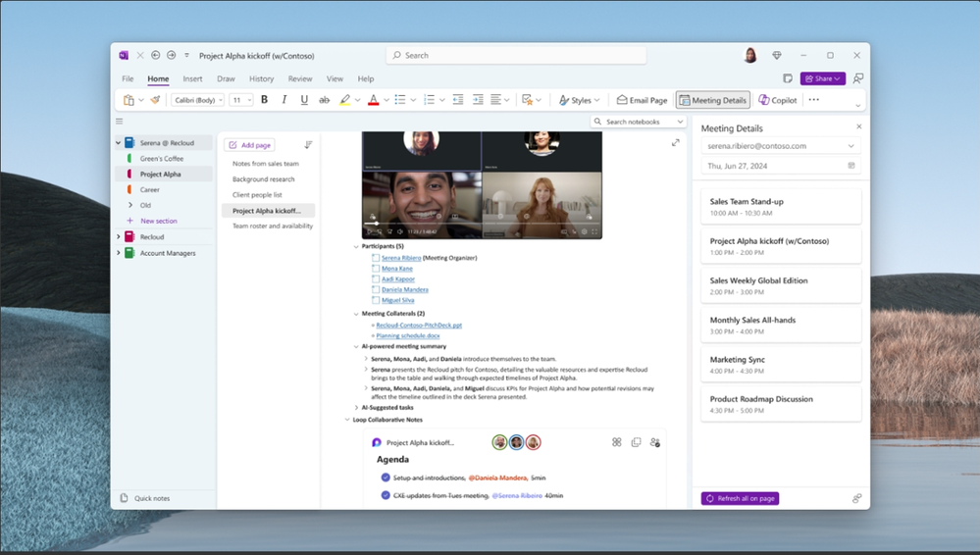Check the Daniela Mandera participant checkbox
Viewport: 980px width, 555px height.
tap(376, 289)
